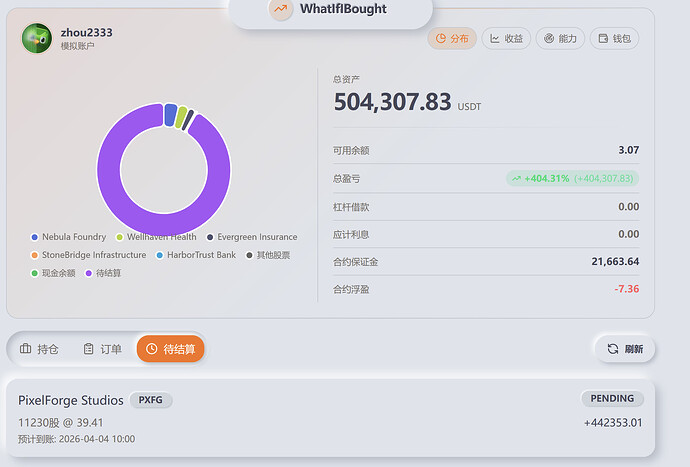Click the 杠杆借款 row label

coord(351,207)
